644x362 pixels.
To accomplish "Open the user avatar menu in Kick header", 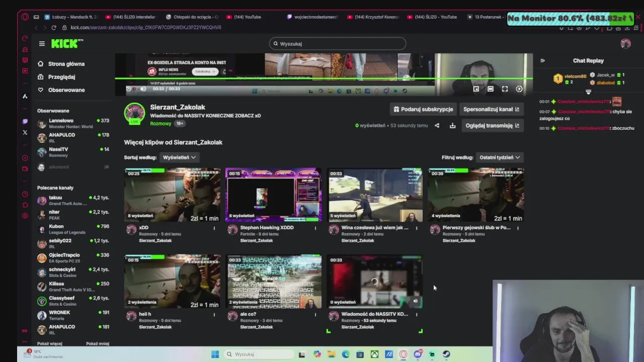I will click(x=625, y=44).
